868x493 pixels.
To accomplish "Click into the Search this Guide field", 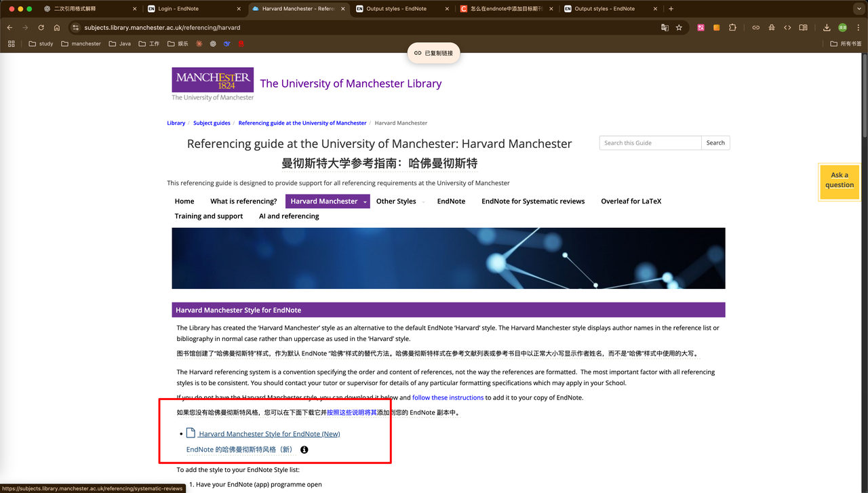I will click(x=650, y=143).
